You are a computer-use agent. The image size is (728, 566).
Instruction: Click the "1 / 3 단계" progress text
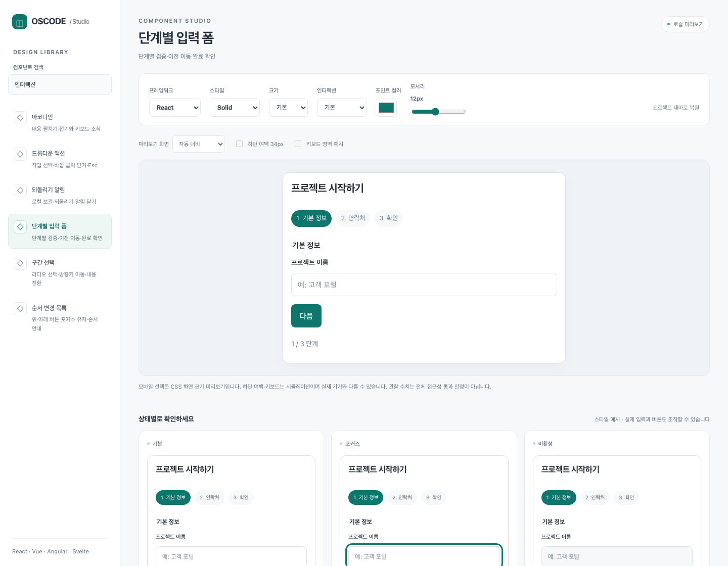(x=304, y=344)
